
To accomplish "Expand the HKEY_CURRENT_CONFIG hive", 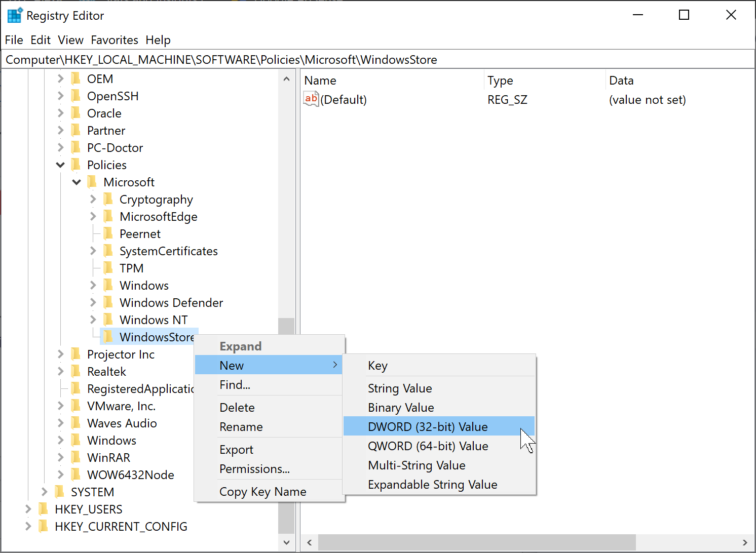I will (x=28, y=527).
